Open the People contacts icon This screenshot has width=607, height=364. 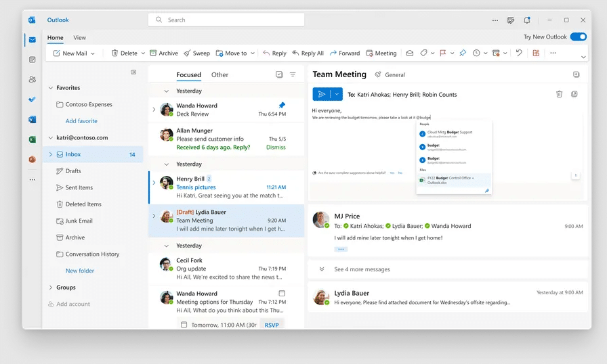coord(32,79)
